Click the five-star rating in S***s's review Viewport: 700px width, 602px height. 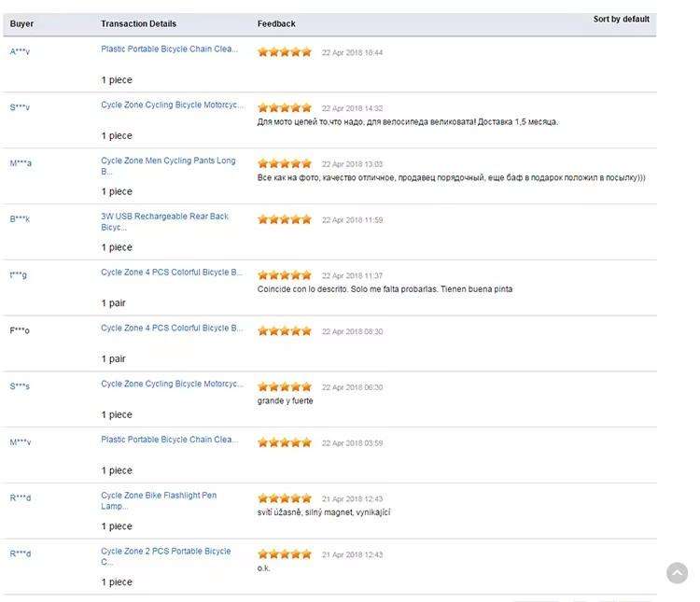pyautogui.click(x=285, y=387)
